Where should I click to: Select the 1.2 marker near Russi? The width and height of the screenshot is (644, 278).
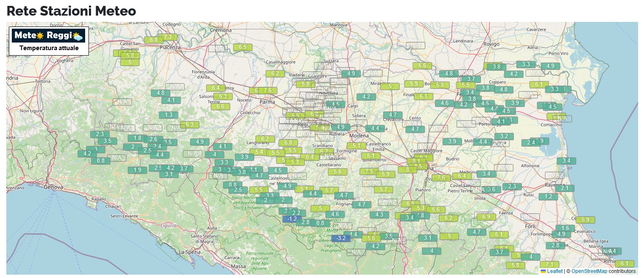click(x=548, y=197)
